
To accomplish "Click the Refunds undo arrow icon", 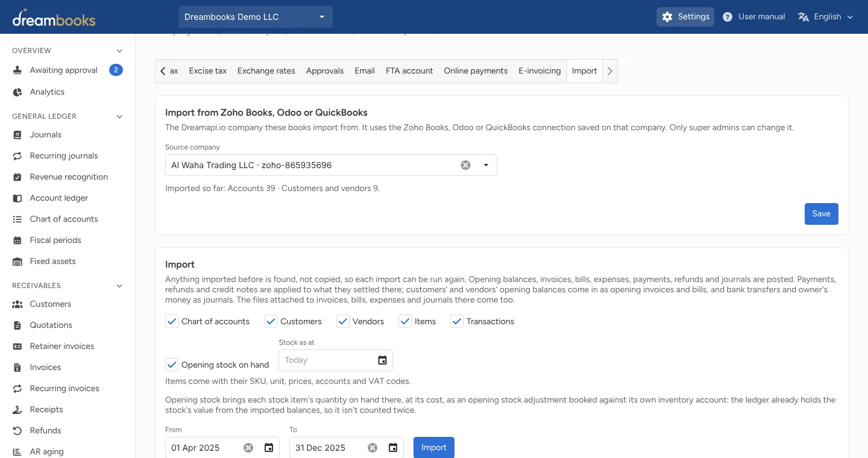I will tap(17, 431).
